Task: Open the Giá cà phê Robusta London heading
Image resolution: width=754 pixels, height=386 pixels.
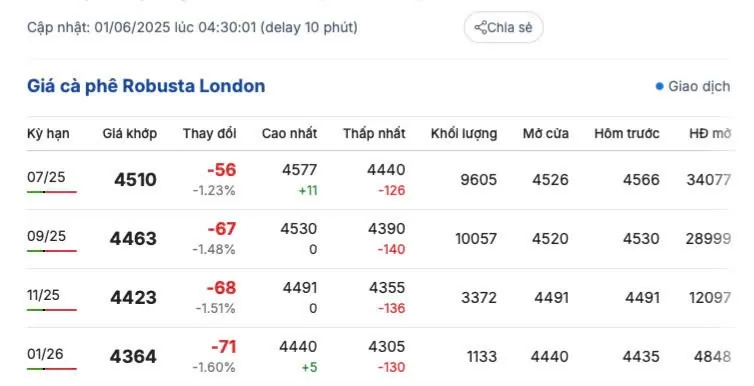Action: (146, 86)
